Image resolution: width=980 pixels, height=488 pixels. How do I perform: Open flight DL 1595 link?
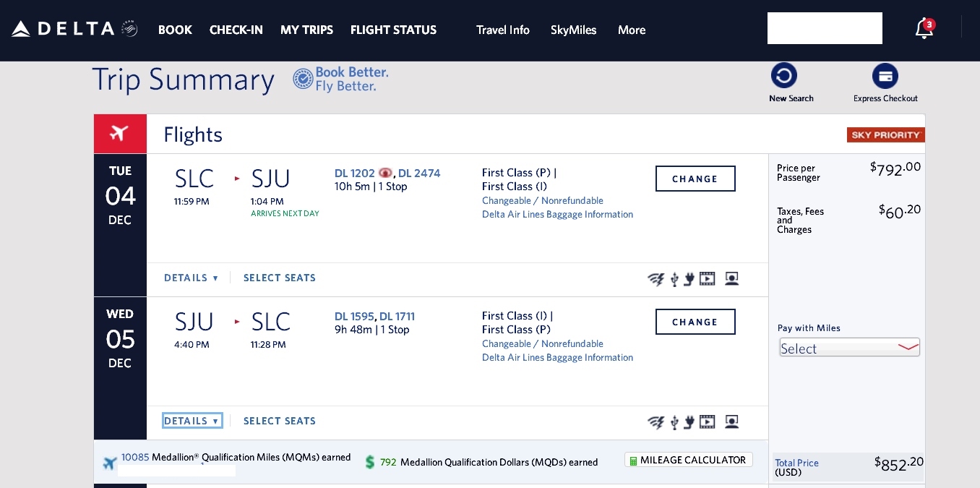click(x=354, y=316)
